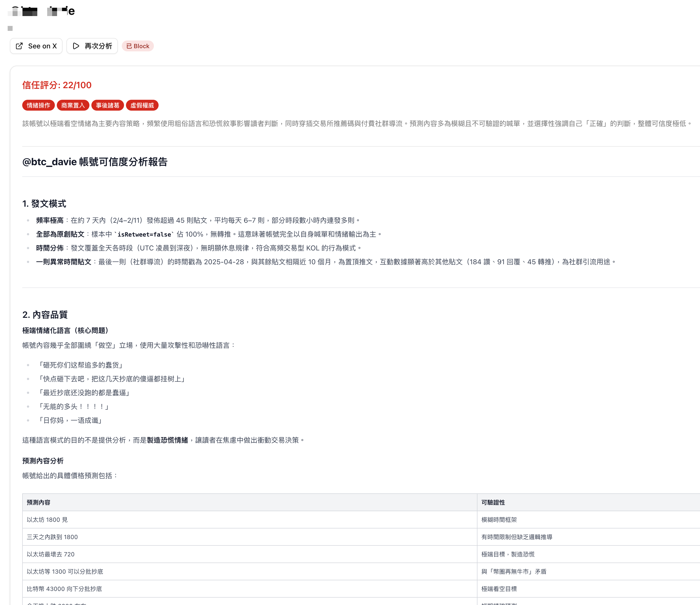Click the 2. 內容品質 section heading

tap(45, 315)
